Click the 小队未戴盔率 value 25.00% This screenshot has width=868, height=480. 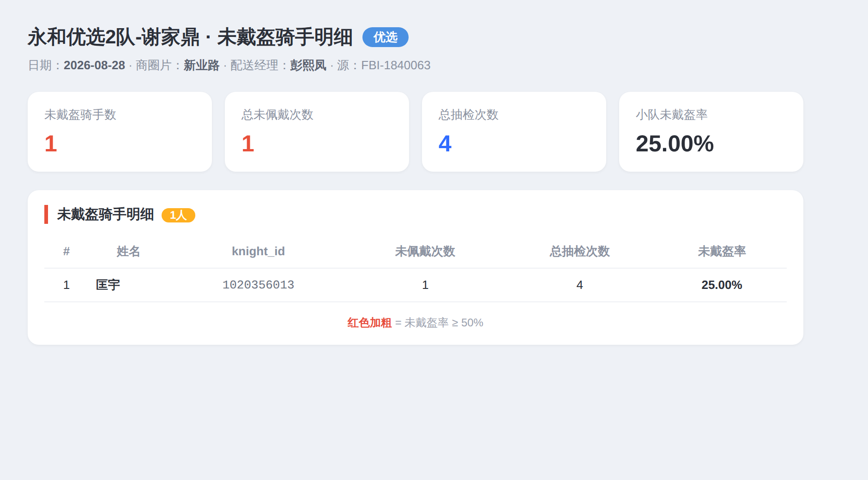click(x=675, y=144)
